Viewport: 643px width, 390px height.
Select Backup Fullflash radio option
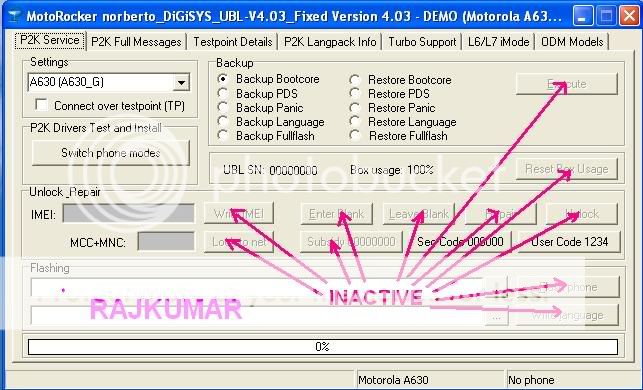(223, 135)
